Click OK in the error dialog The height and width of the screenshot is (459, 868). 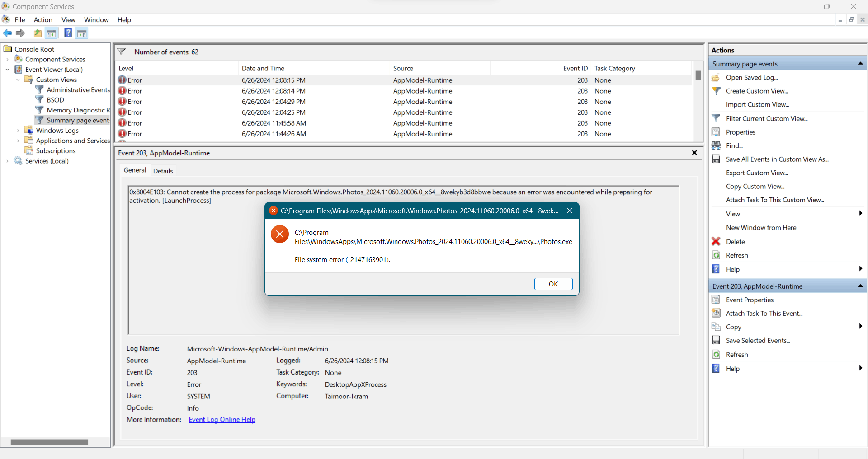553,284
